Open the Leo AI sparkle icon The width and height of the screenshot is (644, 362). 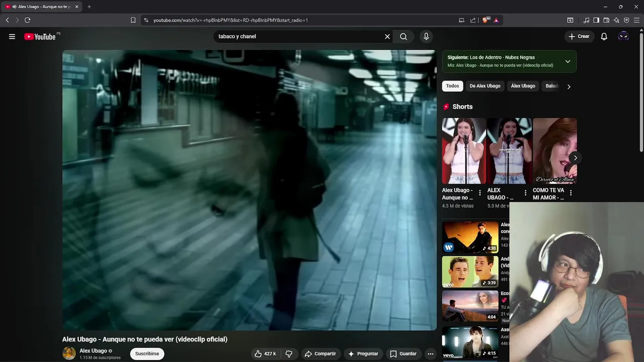tap(616, 20)
